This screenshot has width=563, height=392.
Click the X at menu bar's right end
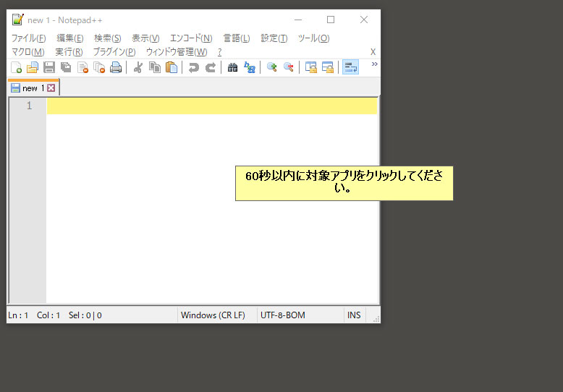(x=373, y=52)
